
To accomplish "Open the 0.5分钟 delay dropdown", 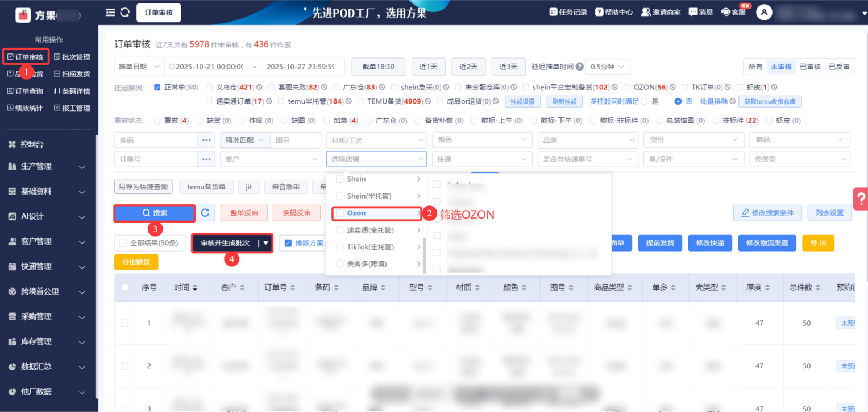I will pyautogui.click(x=607, y=67).
